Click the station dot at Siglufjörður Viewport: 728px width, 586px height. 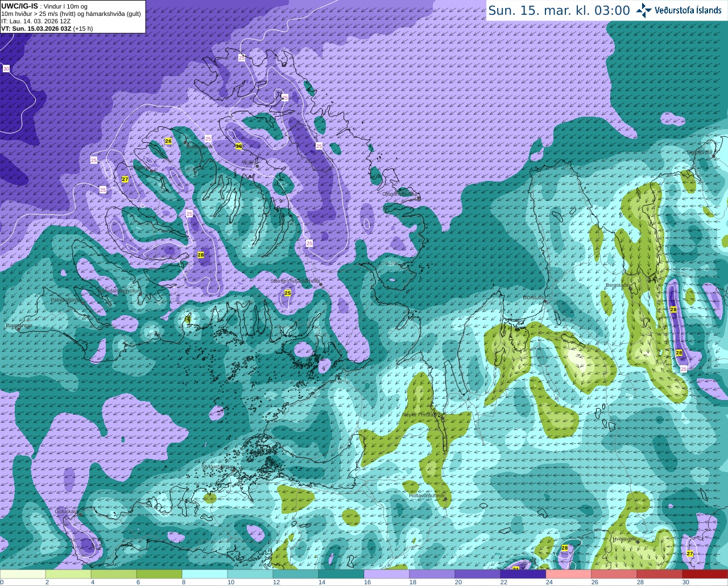click(714, 155)
